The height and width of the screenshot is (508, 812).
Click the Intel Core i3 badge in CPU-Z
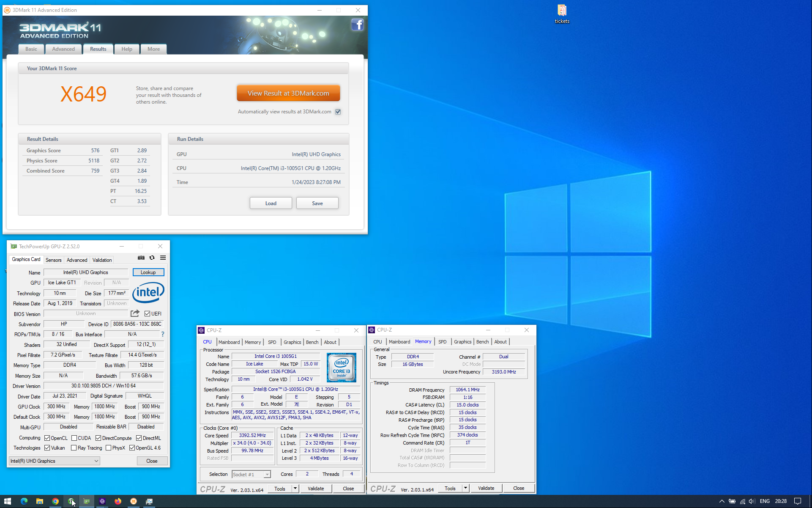(x=341, y=368)
